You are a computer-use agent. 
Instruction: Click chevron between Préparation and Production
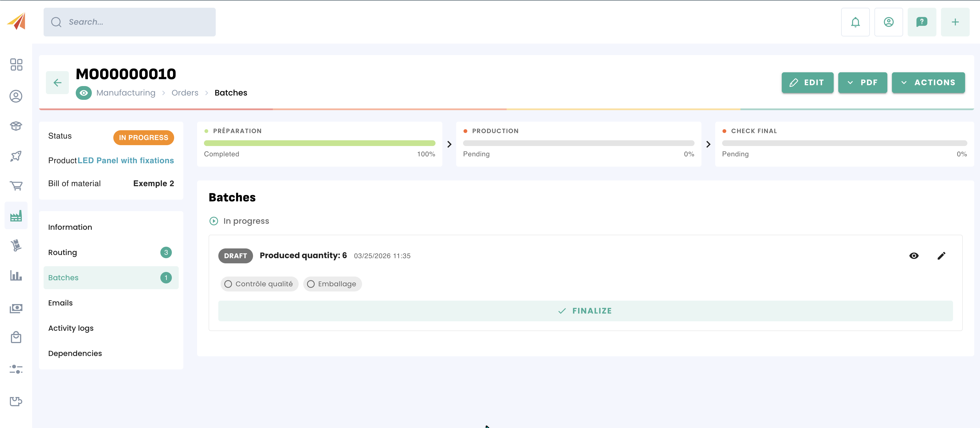point(449,144)
